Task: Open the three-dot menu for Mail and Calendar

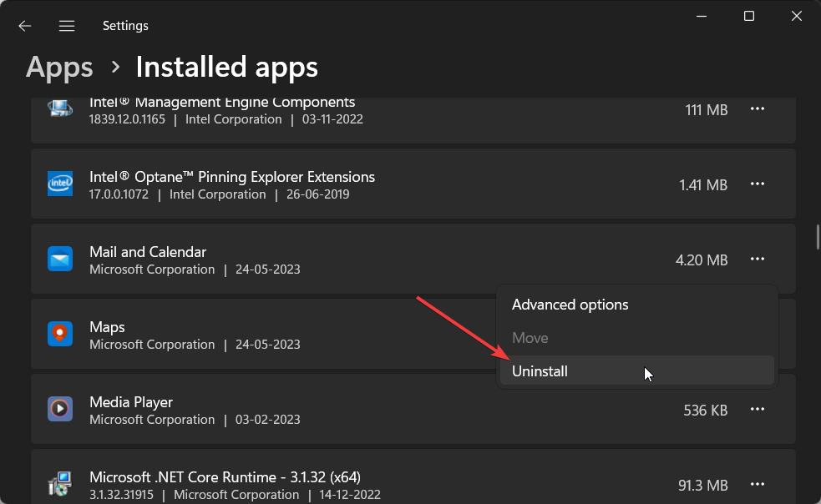Action: [758, 259]
